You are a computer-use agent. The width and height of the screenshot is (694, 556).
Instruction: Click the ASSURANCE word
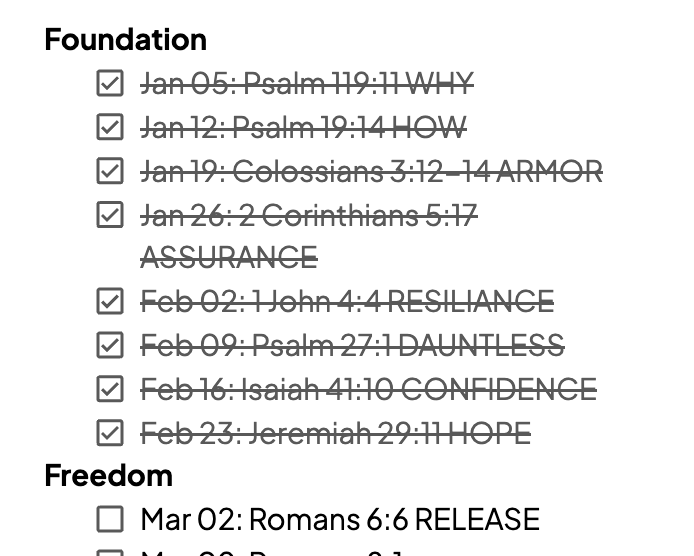229,258
